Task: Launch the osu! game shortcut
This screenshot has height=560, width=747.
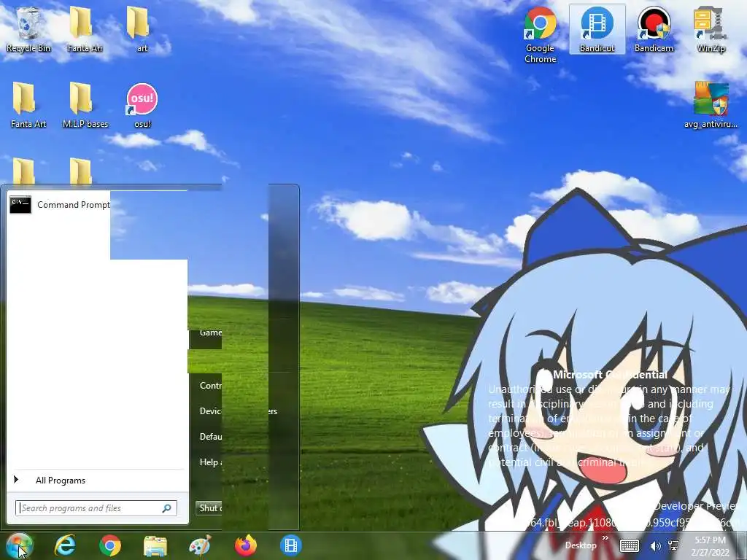Action: 142,105
